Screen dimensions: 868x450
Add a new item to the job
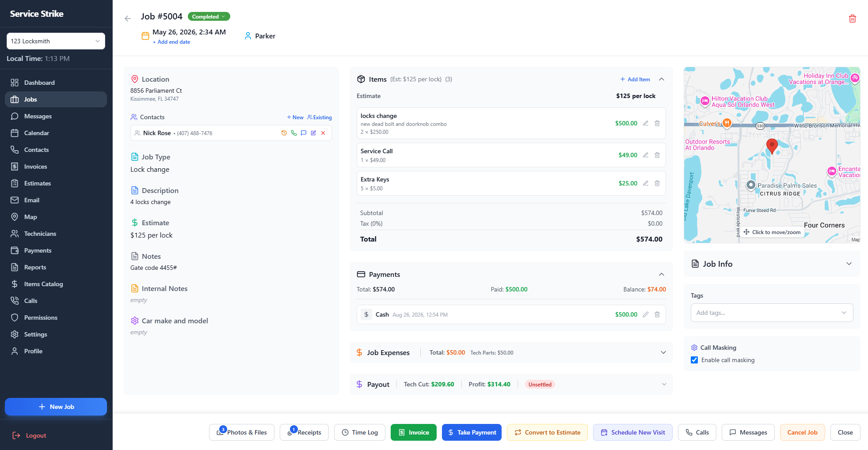[x=635, y=79]
